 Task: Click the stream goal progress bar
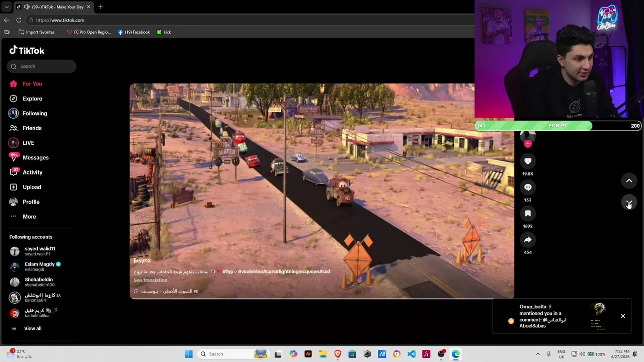tap(558, 126)
